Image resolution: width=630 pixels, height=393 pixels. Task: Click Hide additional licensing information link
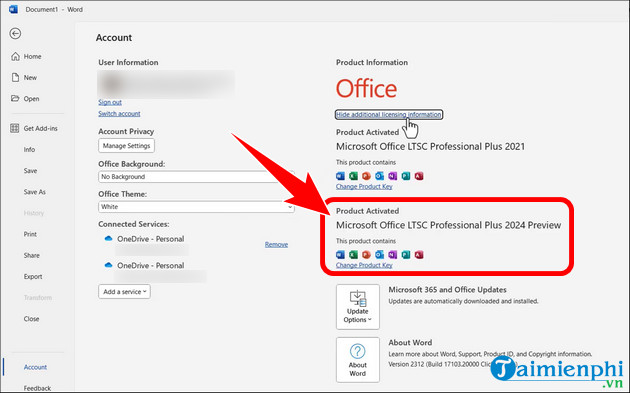pos(389,115)
